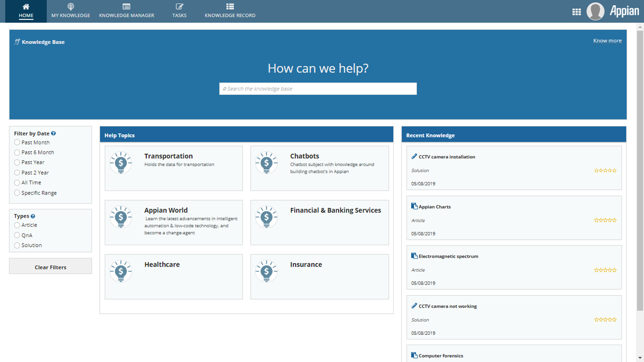
Task: Click the page vertical scrollbar thumb
Action: coord(640,171)
